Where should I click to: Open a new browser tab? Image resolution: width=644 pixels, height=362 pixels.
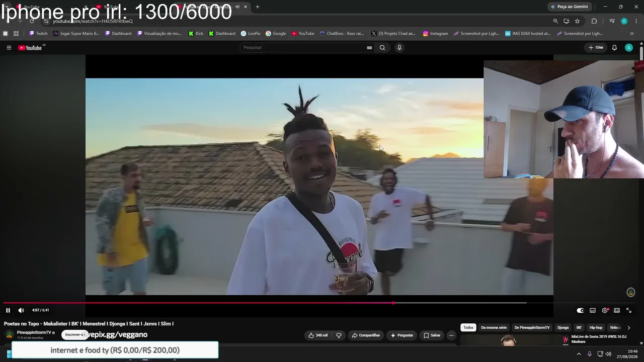tap(258, 7)
